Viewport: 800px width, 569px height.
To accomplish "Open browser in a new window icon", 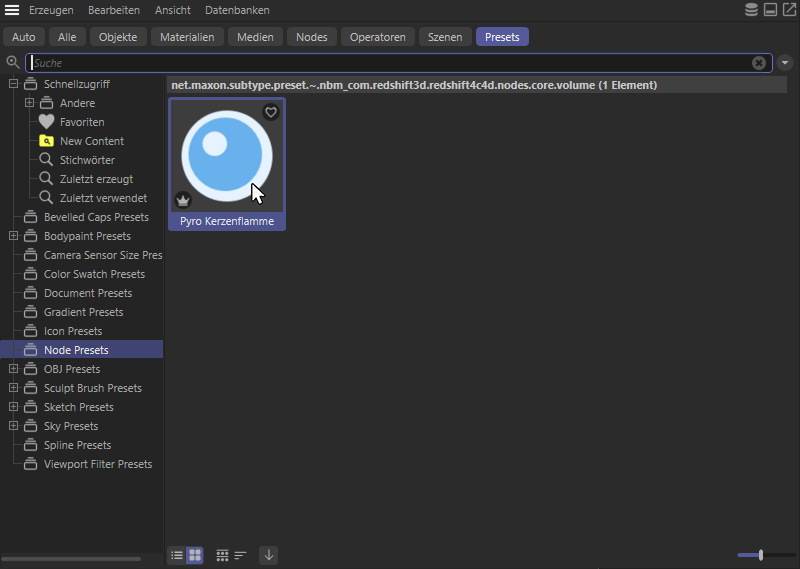I will (x=789, y=10).
